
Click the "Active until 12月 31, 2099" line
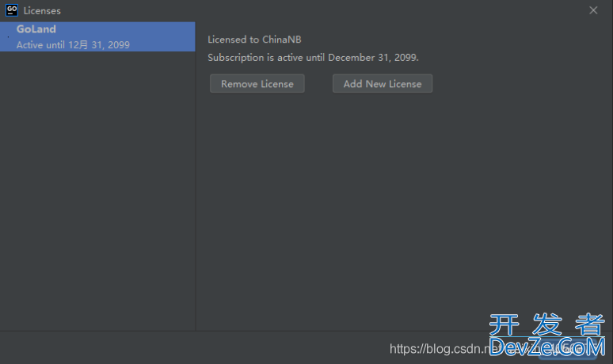coord(73,45)
